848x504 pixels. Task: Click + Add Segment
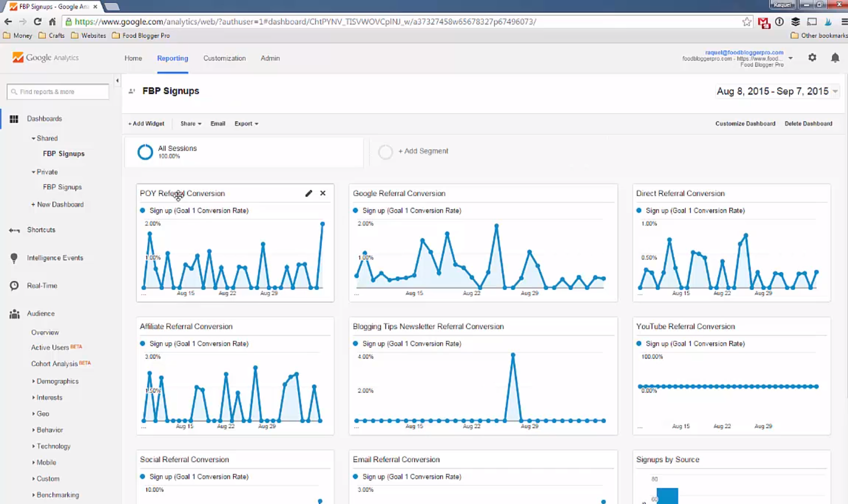(x=423, y=151)
